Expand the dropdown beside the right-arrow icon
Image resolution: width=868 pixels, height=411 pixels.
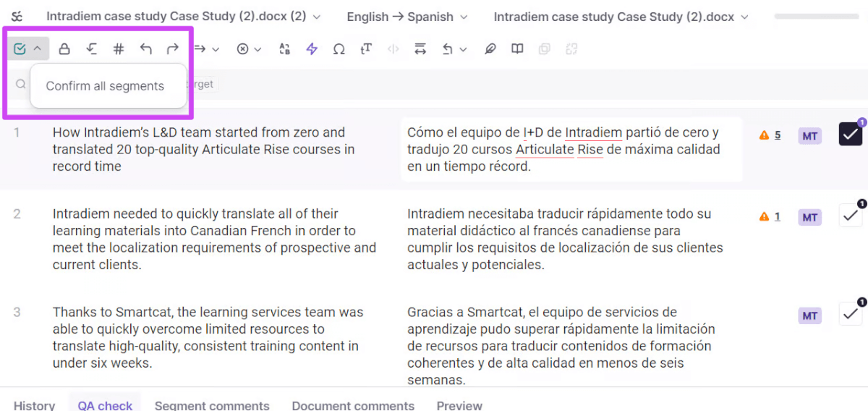point(216,49)
